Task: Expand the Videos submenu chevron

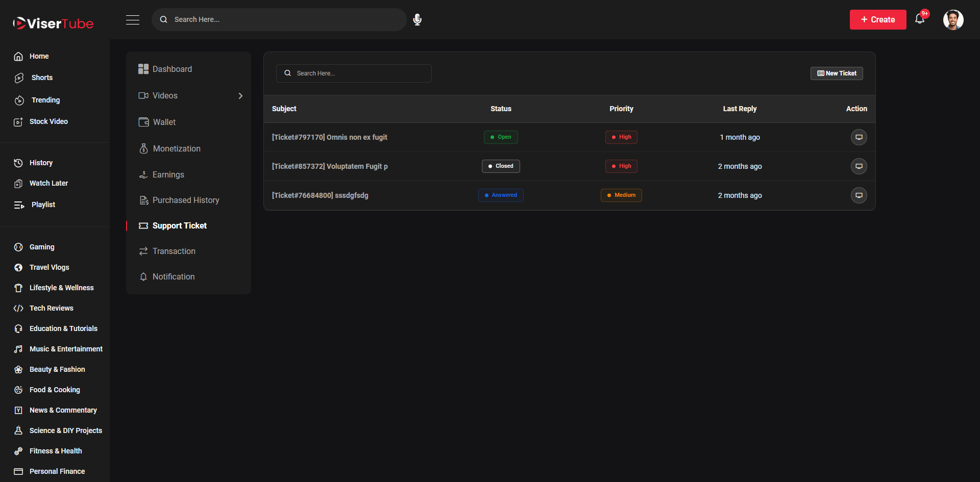Action: [240, 96]
